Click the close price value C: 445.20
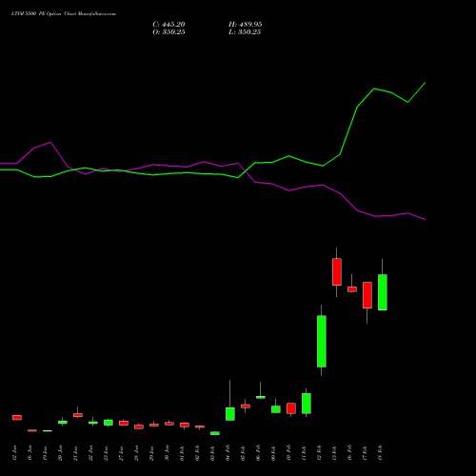476x476 pixels. (169, 25)
